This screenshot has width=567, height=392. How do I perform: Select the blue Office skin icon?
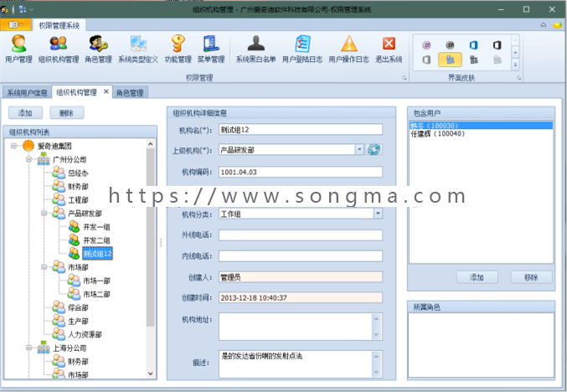[474, 45]
